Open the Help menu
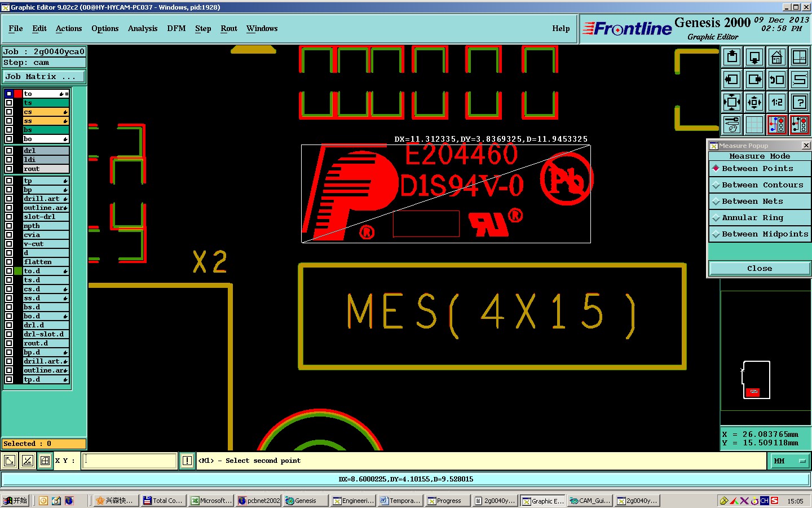The width and height of the screenshot is (812, 508). (561, 28)
